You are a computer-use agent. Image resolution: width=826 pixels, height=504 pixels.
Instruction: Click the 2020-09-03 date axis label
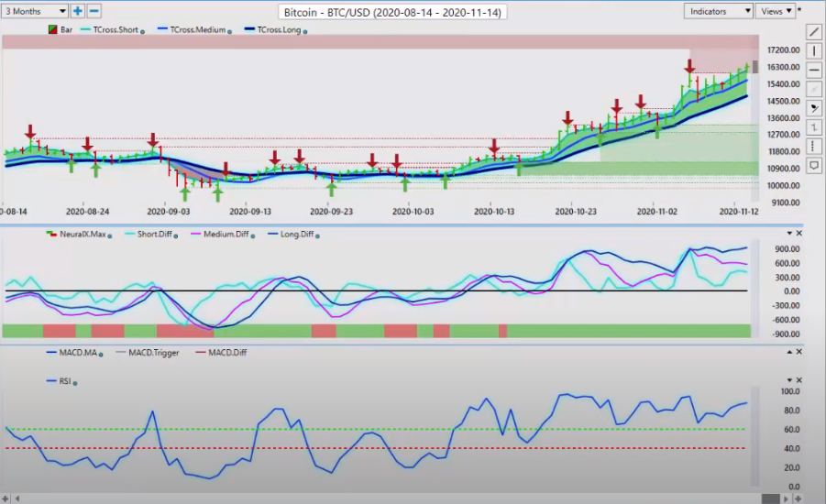168,211
